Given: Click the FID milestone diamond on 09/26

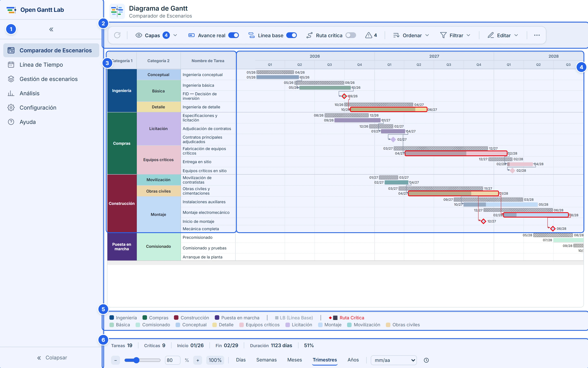Looking at the screenshot, I should click(344, 96).
